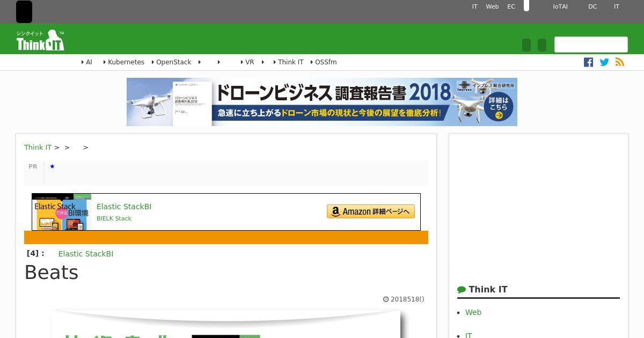Viewport: 644px width, 338px height.
Task: Open the Elastic StackBI book title link
Action: [124, 207]
